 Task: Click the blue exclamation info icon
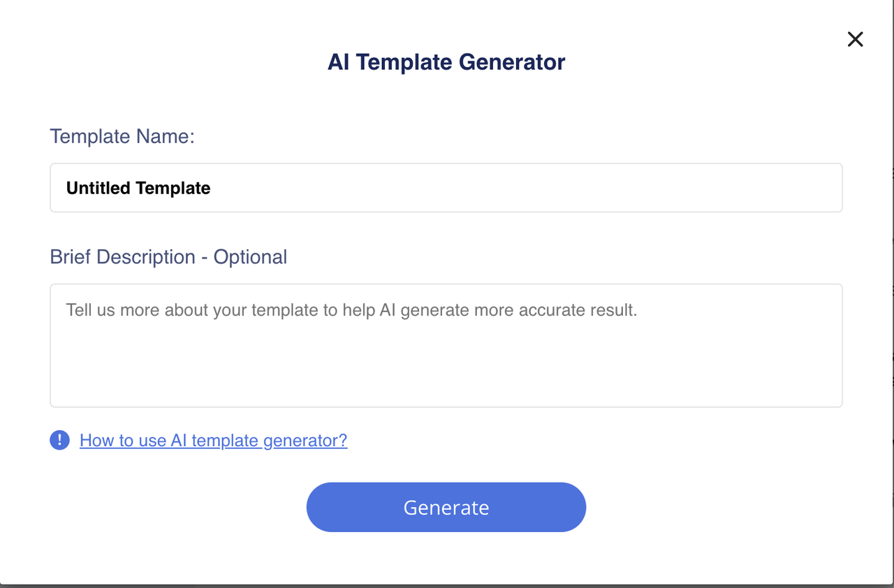tap(59, 440)
